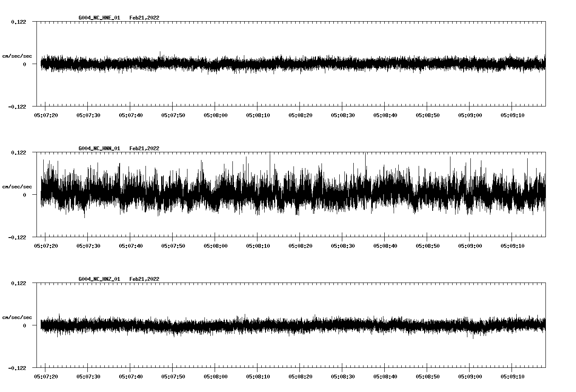576x392 pixels.
Task: Click 05:07:50 time label under HNN plot
Action: click(x=173, y=246)
